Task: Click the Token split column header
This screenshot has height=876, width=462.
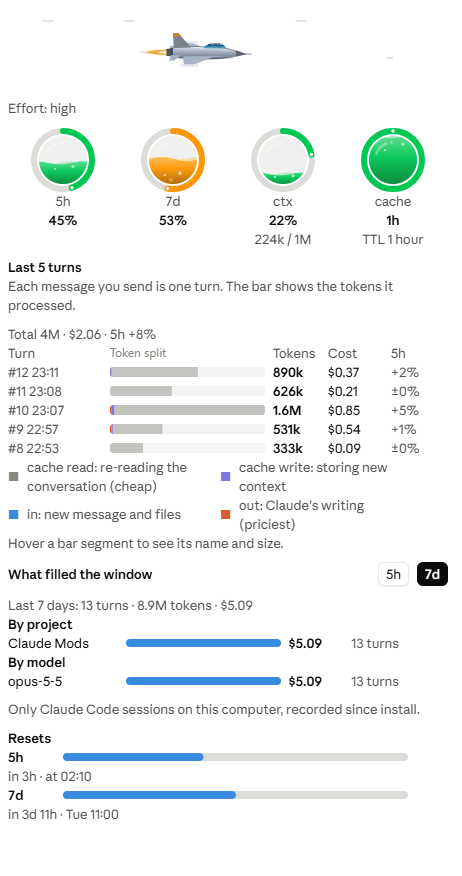Action: point(138,353)
